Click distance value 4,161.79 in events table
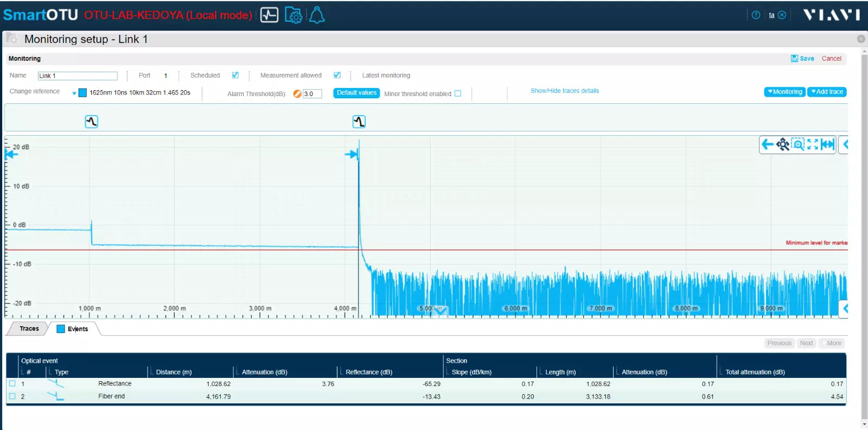Image resolution: width=868 pixels, height=430 pixels. pos(218,397)
